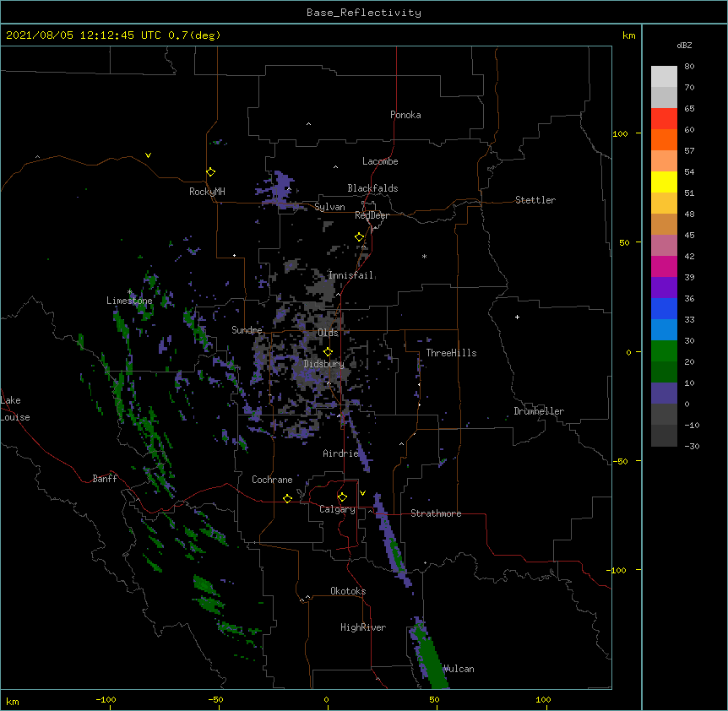Click the 80 value in the dBZ legend
The width and height of the screenshot is (728, 711).
[x=689, y=66]
